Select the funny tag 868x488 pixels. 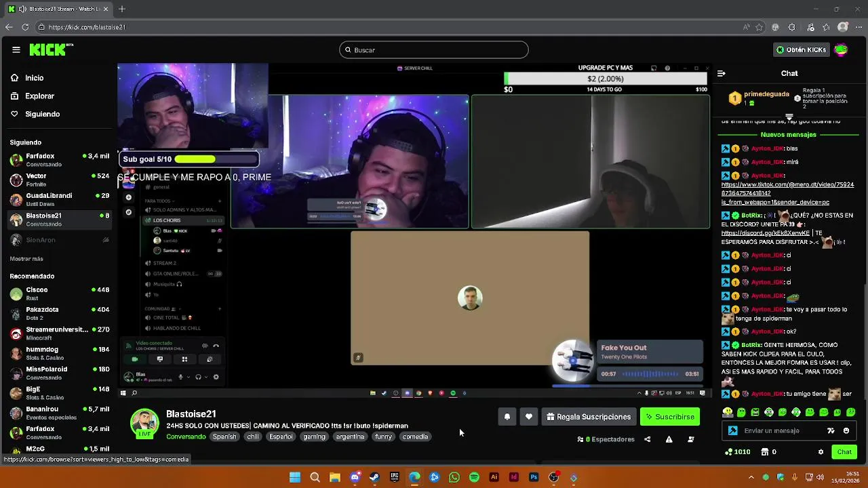coord(384,436)
